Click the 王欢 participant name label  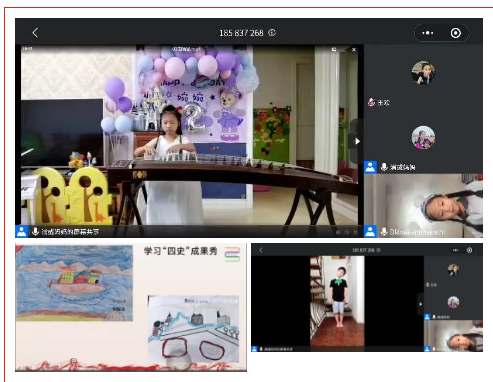tap(383, 103)
